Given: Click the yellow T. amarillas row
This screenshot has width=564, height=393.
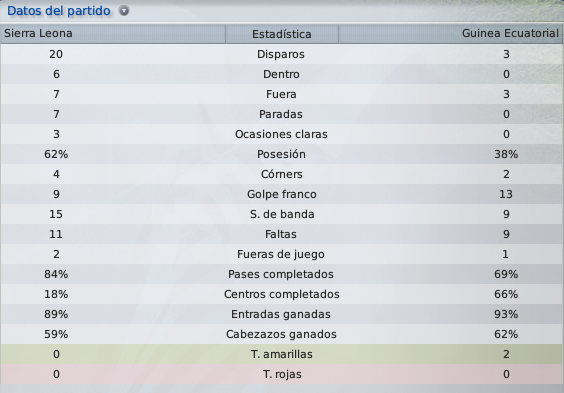Looking at the screenshot, I should coord(282,354).
